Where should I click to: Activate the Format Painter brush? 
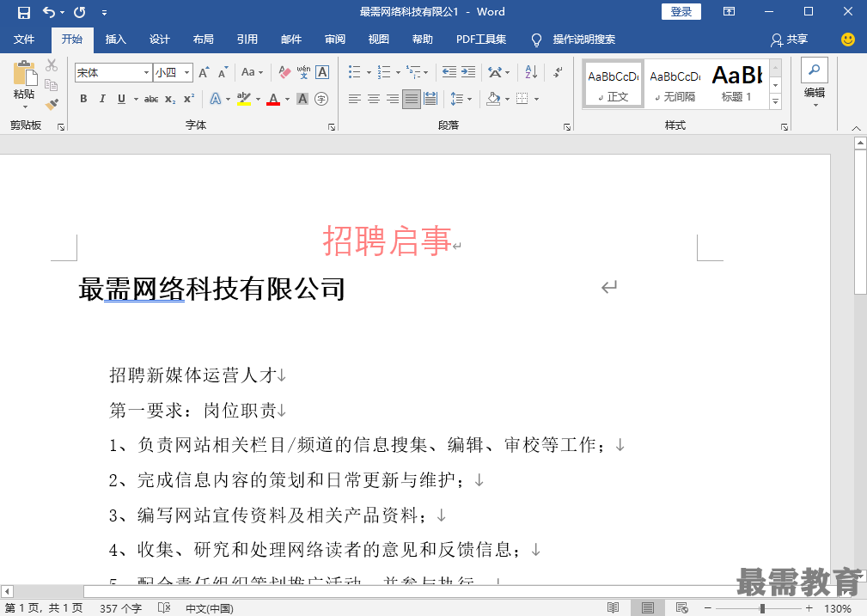[52, 104]
